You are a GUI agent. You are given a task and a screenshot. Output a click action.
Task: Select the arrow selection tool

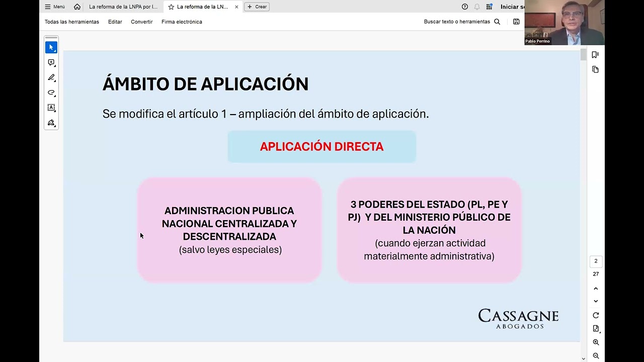51,47
